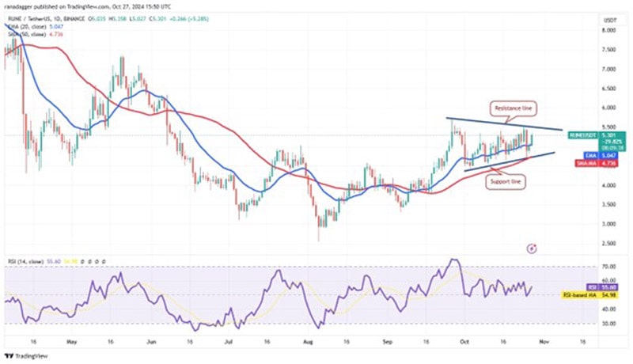Click the 6.000 price scale value

click(x=608, y=108)
